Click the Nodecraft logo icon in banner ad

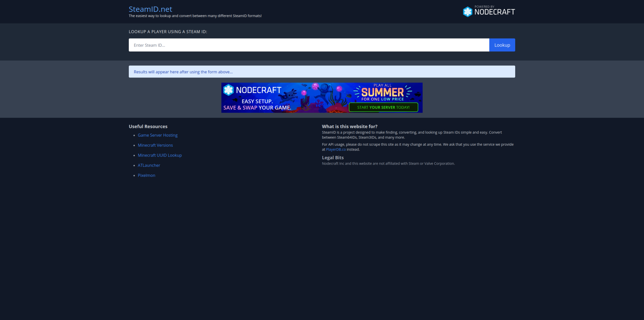(x=228, y=90)
